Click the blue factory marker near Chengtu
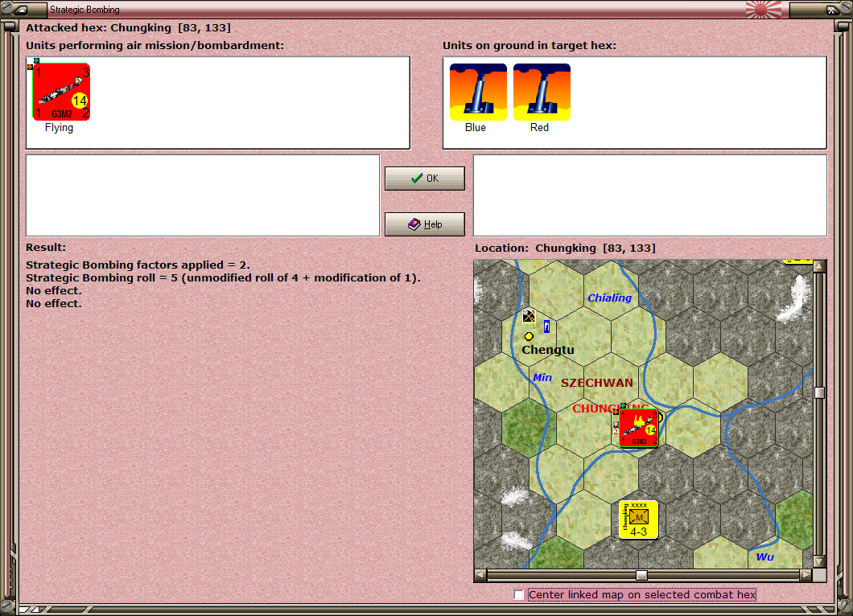Viewport: 853px width, 616px height. [x=546, y=326]
